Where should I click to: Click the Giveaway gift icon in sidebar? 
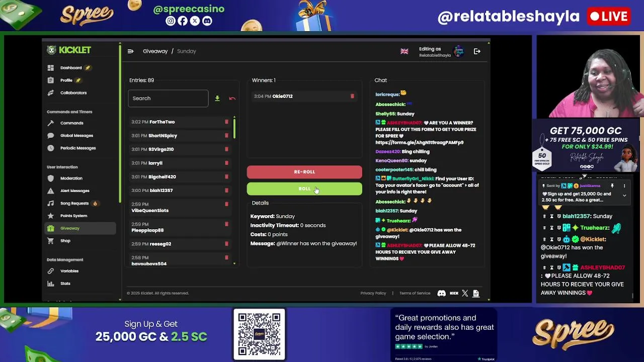(x=50, y=228)
